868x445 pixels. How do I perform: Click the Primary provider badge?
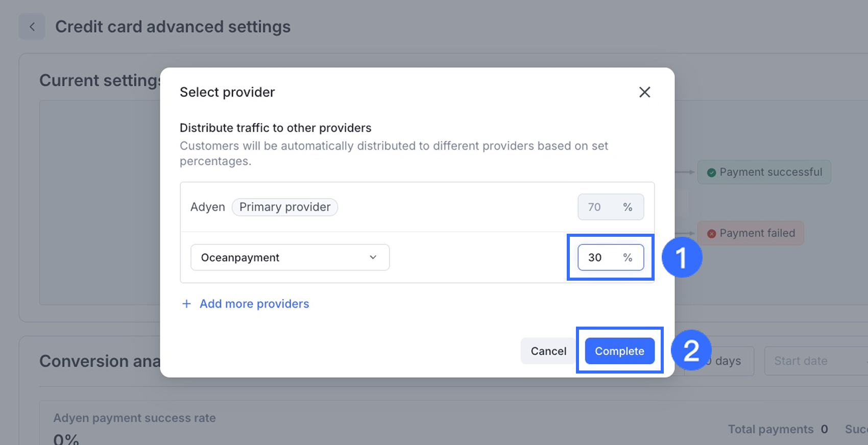coord(285,207)
